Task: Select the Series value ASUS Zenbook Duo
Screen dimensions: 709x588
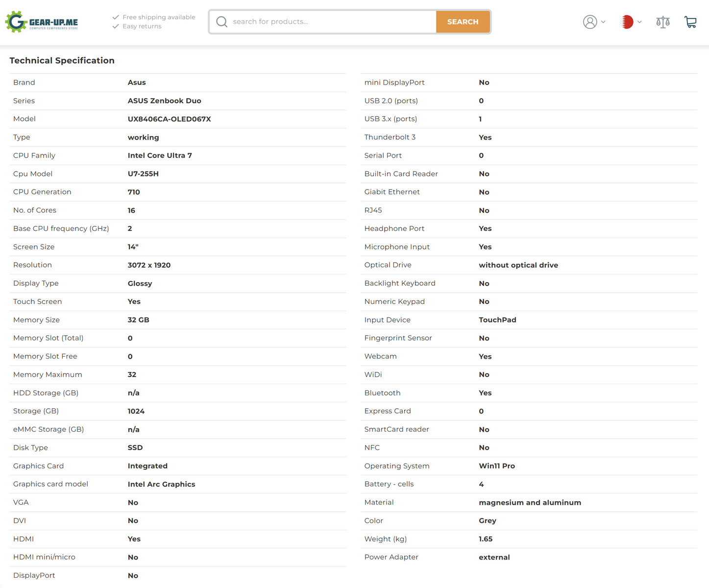Action: tap(164, 100)
